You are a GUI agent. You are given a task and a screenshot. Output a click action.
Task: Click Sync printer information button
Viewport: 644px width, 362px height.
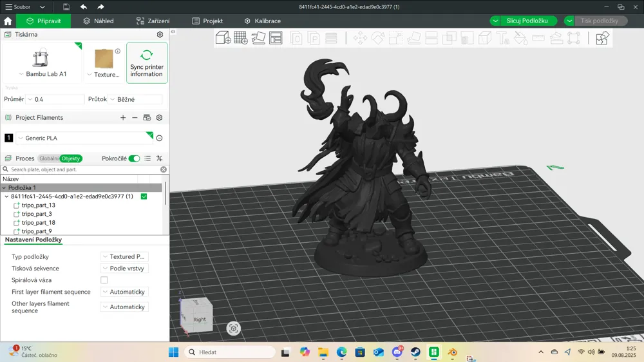point(147,63)
